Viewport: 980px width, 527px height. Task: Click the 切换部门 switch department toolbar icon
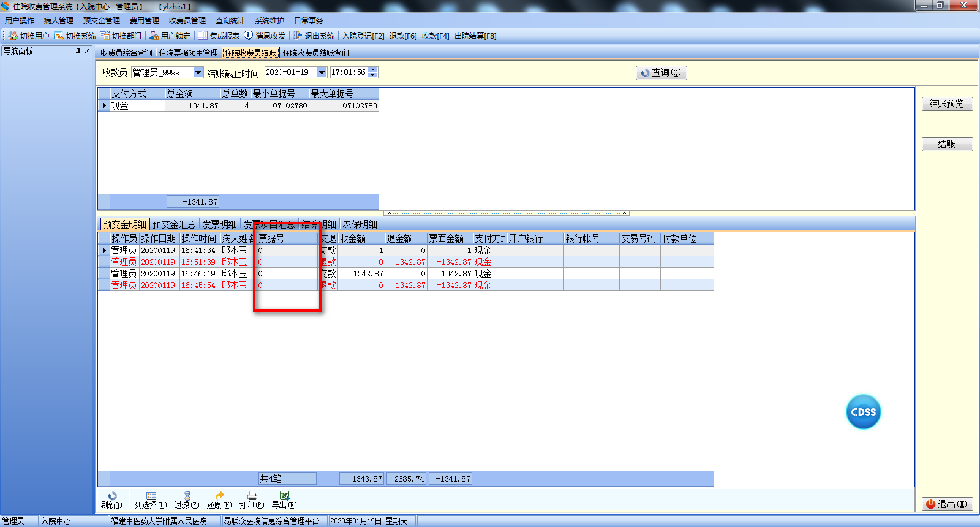point(105,36)
